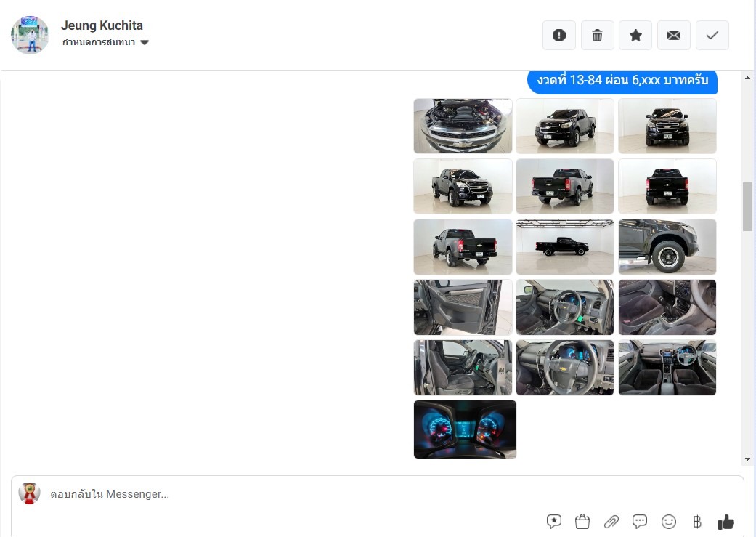
Task: Expand the กำหนดการสนทนา dropdown
Action: point(105,42)
